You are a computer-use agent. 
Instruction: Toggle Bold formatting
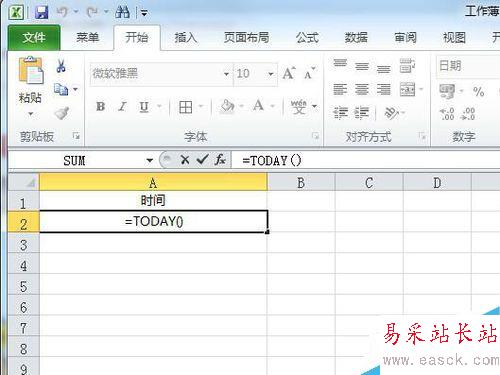pos(100,107)
